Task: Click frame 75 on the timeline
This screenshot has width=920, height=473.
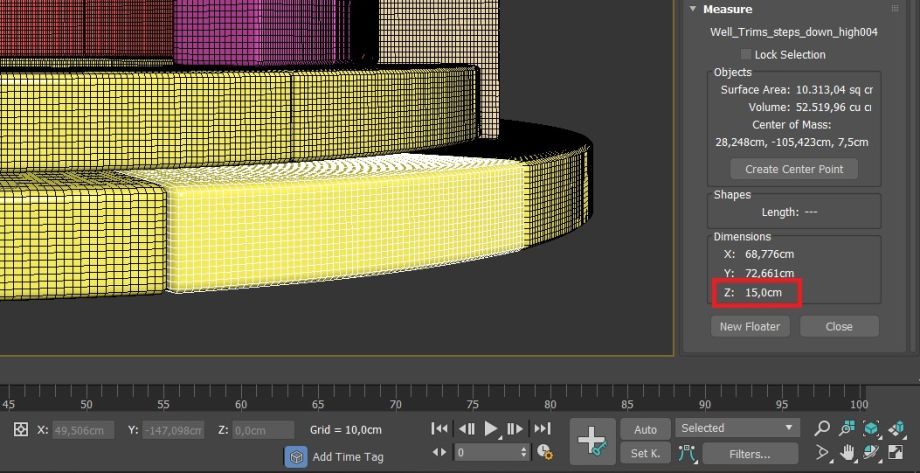Action: (473, 404)
